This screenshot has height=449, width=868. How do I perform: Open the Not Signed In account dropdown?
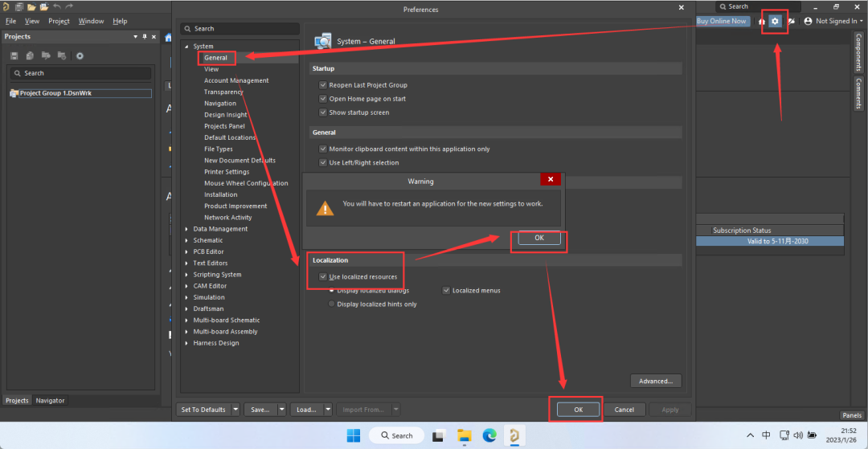pyautogui.click(x=836, y=21)
